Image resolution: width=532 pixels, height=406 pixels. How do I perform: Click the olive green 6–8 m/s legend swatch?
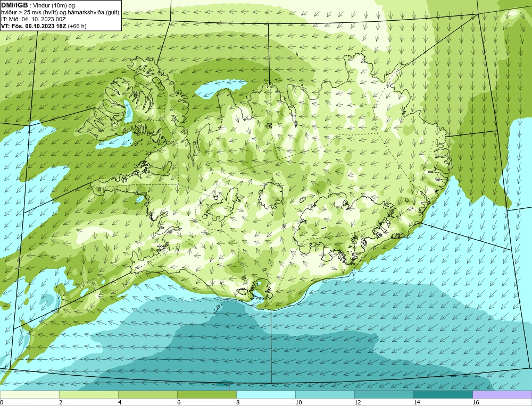(206, 394)
